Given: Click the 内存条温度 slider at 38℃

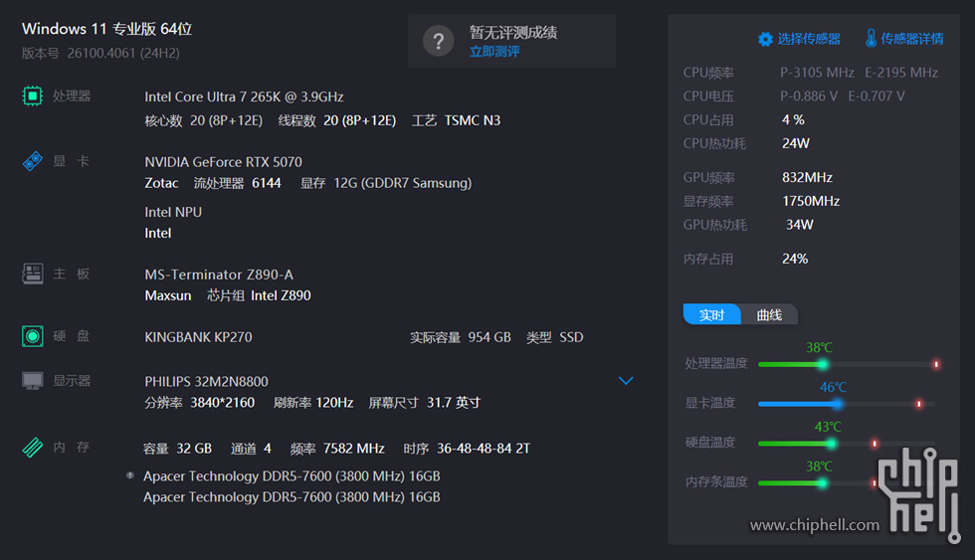Looking at the screenshot, I should pos(823,483).
